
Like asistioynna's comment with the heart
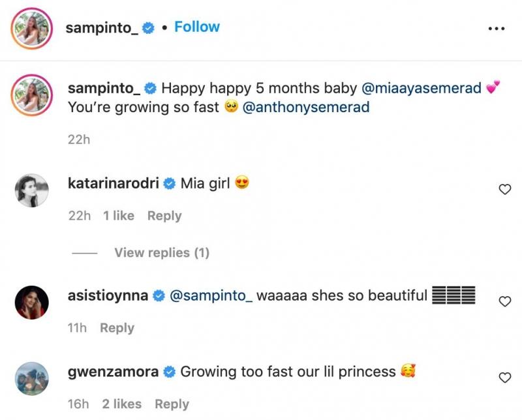(504, 301)
